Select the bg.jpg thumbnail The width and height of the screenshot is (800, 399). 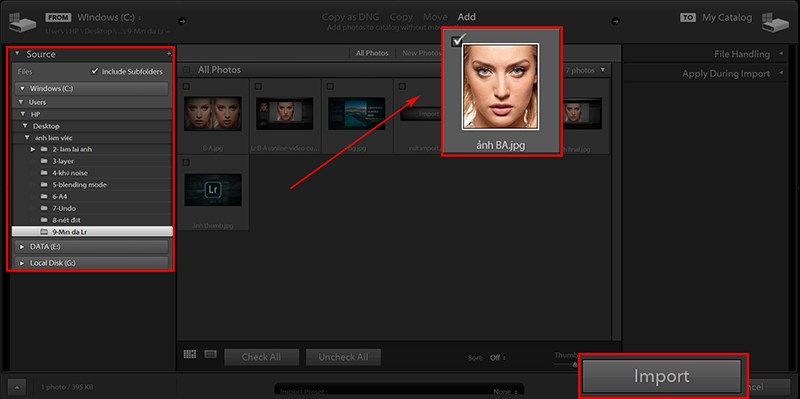point(357,114)
